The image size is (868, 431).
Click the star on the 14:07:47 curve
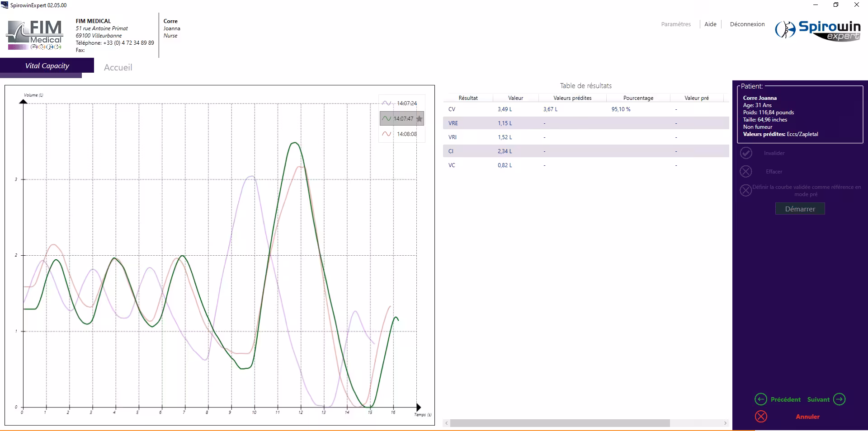(419, 119)
